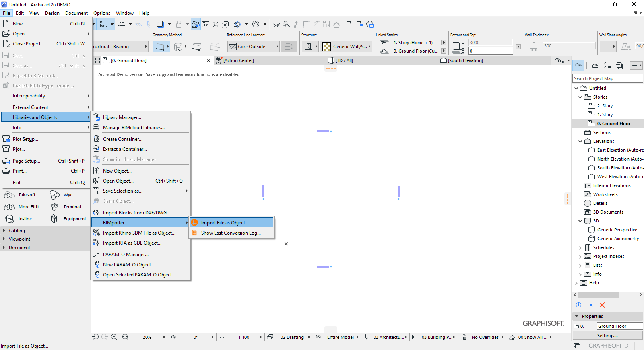Select BIMporter submenu item
644x350 pixels.
click(140, 223)
